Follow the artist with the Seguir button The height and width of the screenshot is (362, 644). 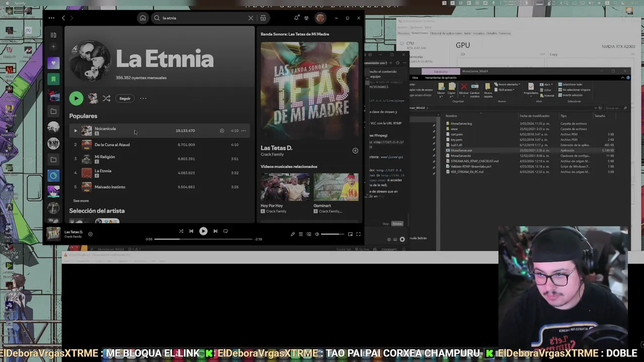pyautogui.click(x=125, y=99)
